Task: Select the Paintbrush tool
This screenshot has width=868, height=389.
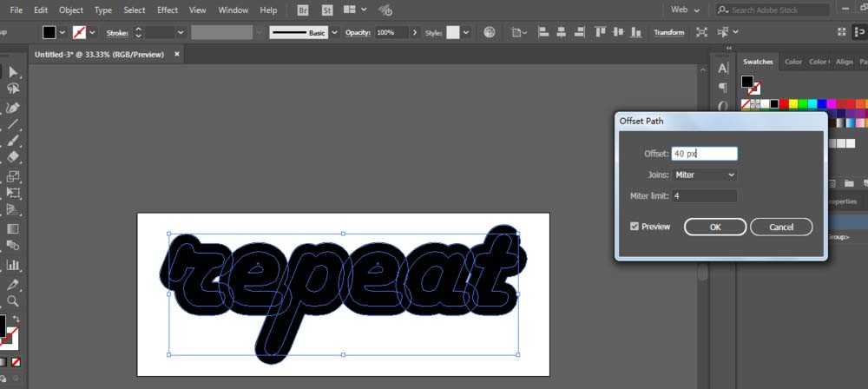Action: pos(13,140)
